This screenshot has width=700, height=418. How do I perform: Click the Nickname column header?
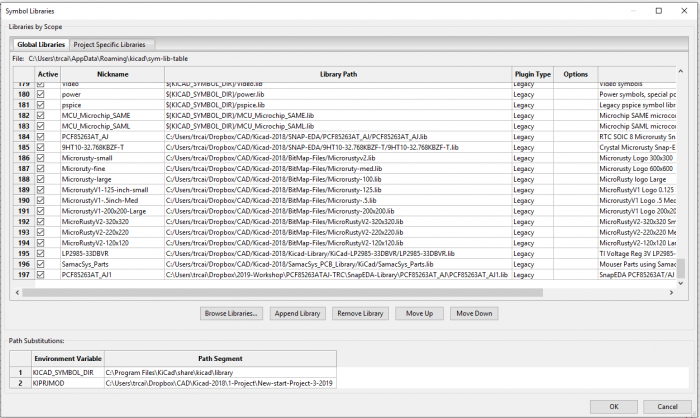pyautogui.click(x=112, y=74)
